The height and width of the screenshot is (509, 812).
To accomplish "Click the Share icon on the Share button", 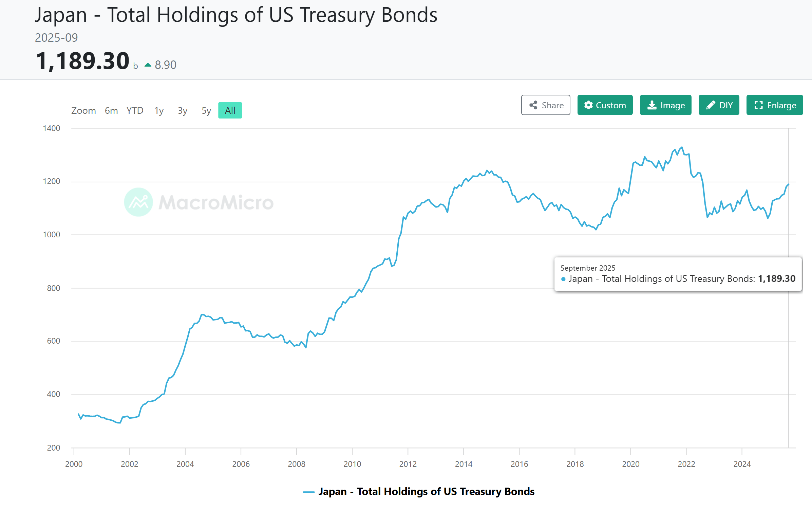I will (534, 105).
